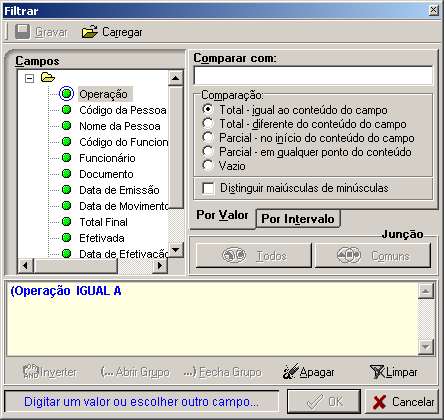Click the Gravar floppy disk icon
This screenshot has height=420, width=445.
pyautogui.click(x=23, y=32)
